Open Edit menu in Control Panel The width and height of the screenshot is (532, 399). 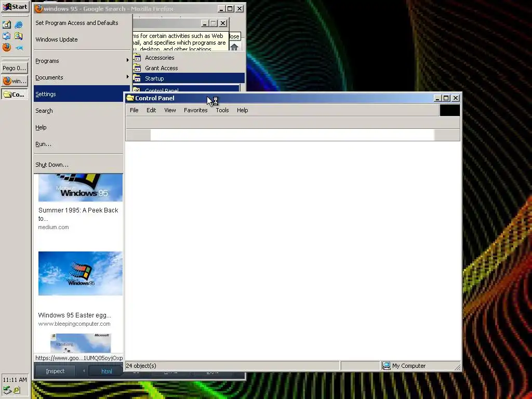(151, 110)
